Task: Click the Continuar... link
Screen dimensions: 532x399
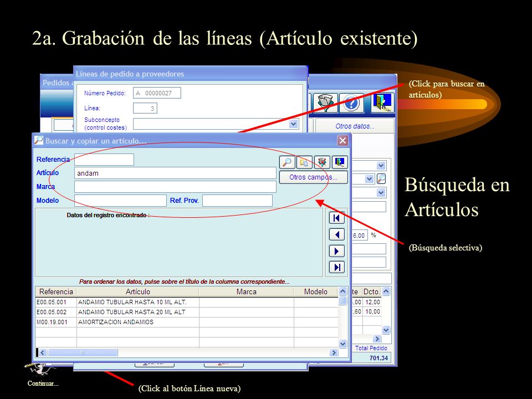Action: [x=43, y=383]
